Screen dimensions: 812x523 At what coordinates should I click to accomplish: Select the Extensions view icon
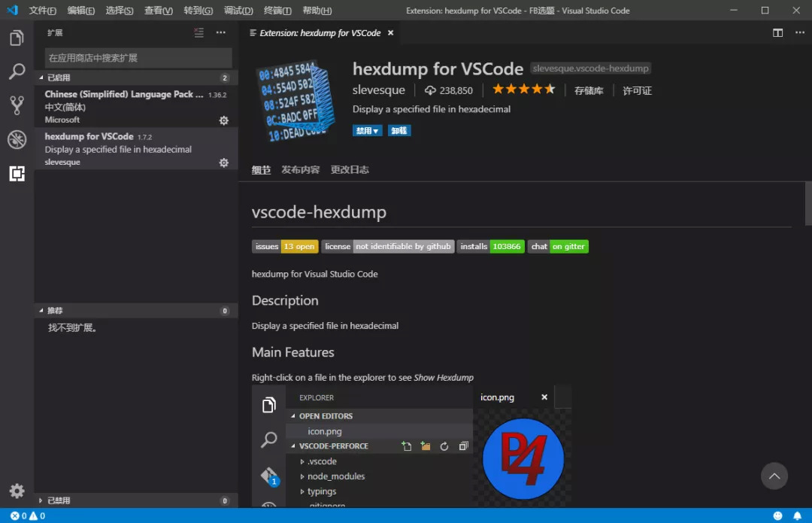pyautogui.click(x=17, y=173)
